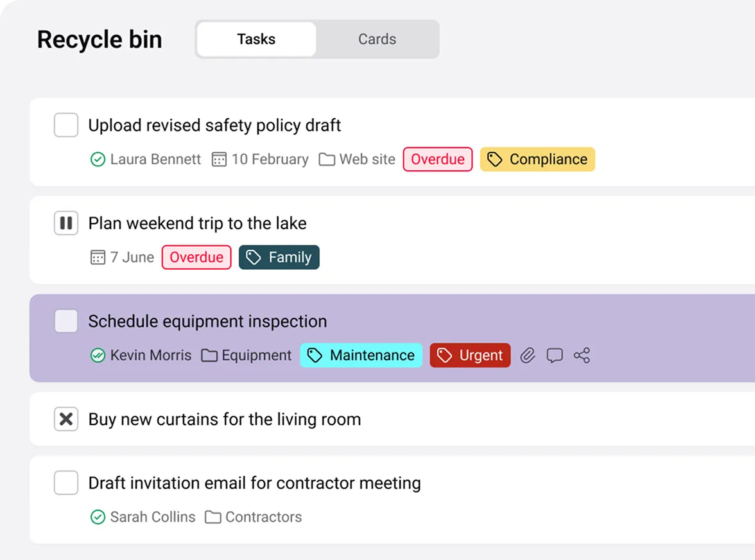Click the red Urgent tag
This screenshot has width=755, height=560.
click(x=470, y=355)
